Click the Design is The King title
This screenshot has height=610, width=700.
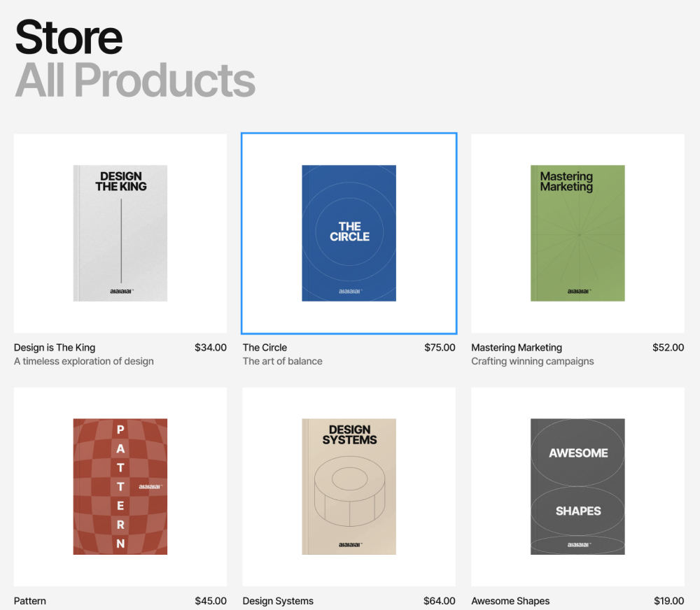pos(55,347)
